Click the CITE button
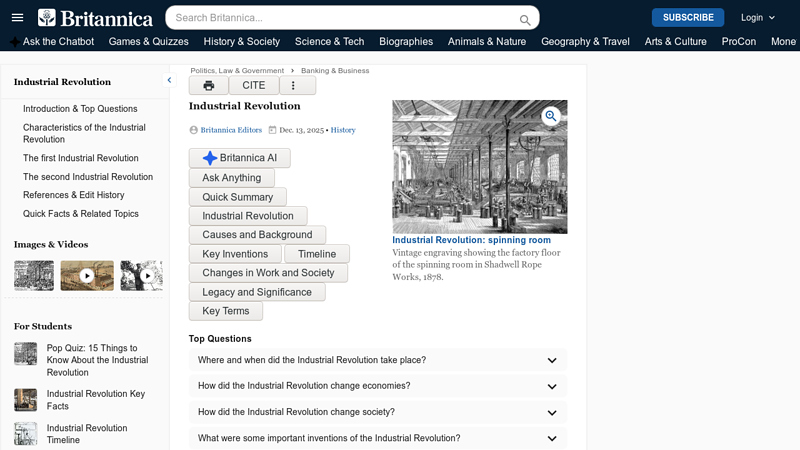This screenshot has width=800, height=450. pyautogui.click(x=254, y=85)
